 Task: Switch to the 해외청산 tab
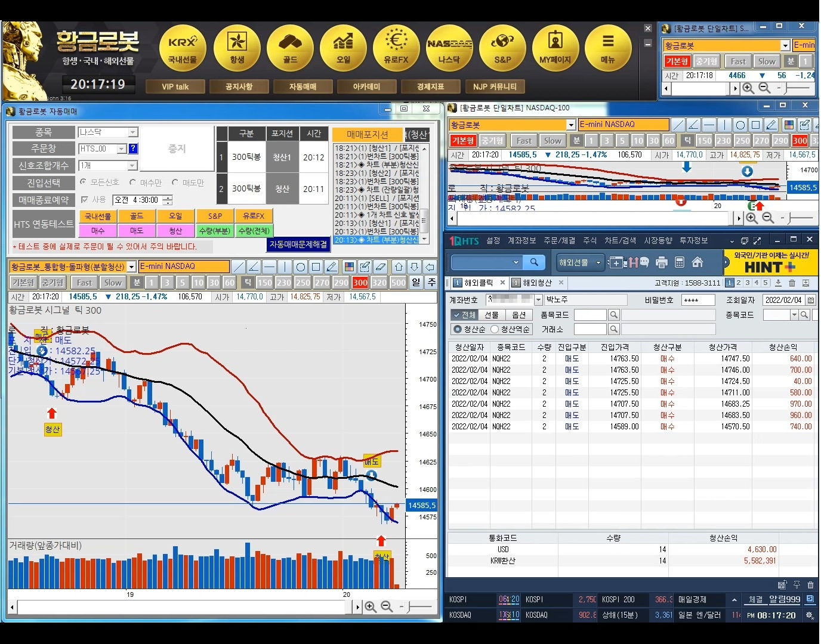pos(537,283)
